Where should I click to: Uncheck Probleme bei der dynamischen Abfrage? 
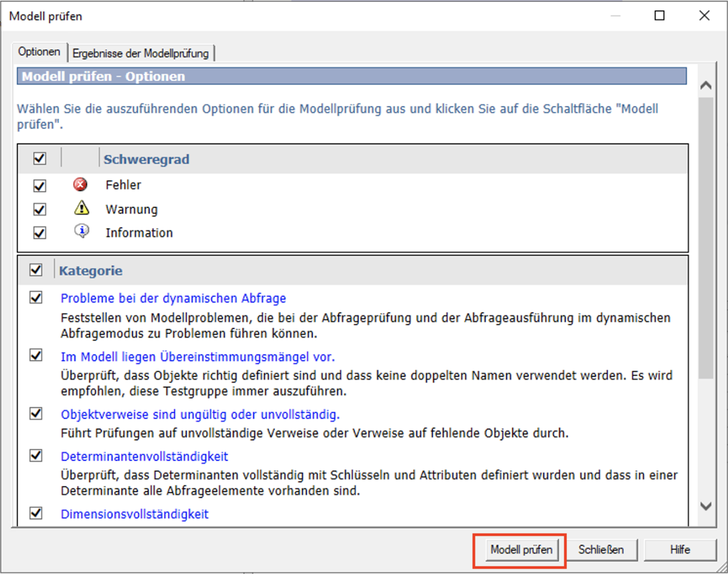click(36, 297)
